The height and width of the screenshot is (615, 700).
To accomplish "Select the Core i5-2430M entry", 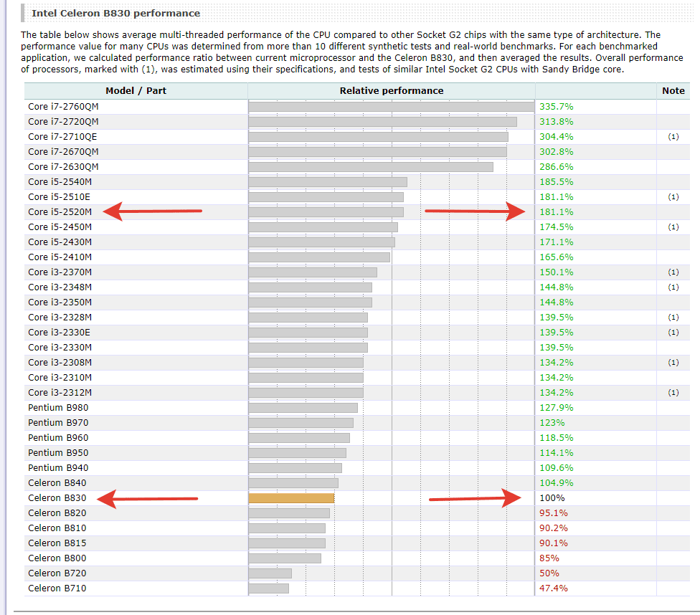I will tap(60, 242).
